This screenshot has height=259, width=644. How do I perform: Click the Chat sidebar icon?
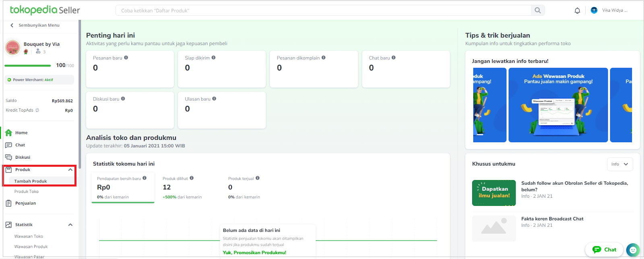[8, 145]
